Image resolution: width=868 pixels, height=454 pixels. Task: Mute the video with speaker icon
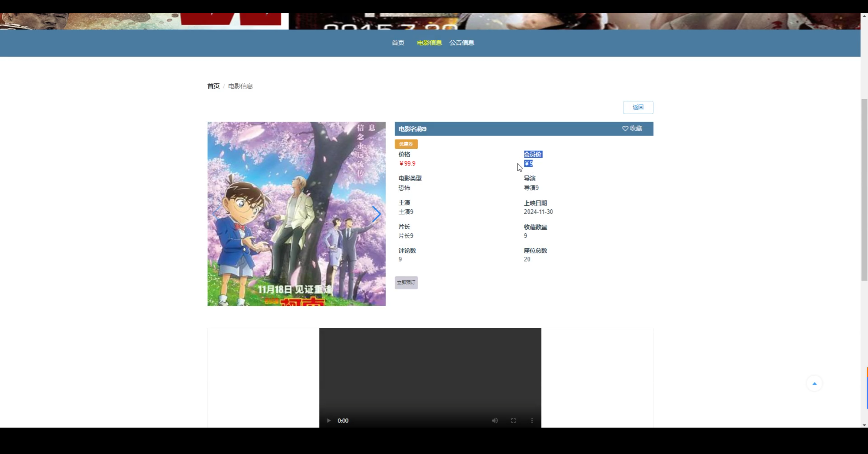click(x=495, y=420)
